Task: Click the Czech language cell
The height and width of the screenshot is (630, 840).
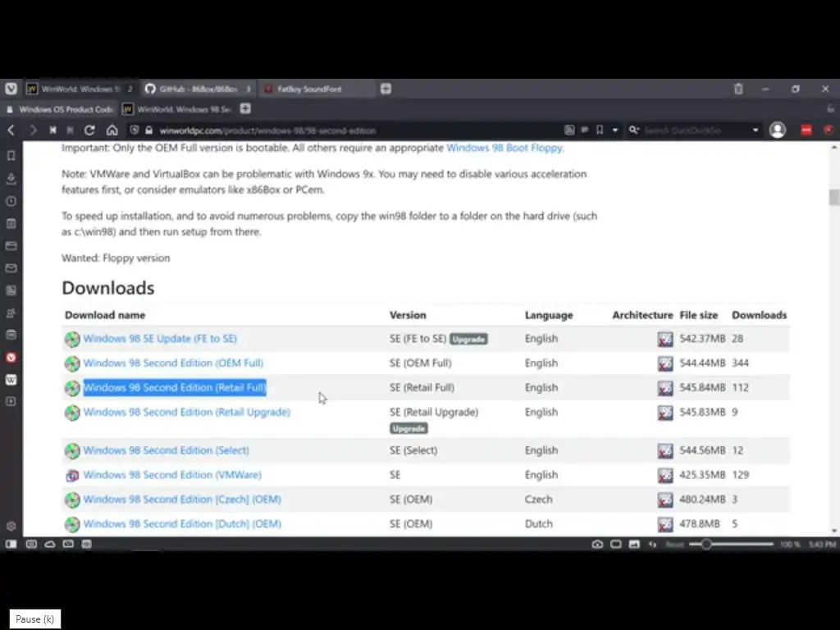Action: pos(538,500)
